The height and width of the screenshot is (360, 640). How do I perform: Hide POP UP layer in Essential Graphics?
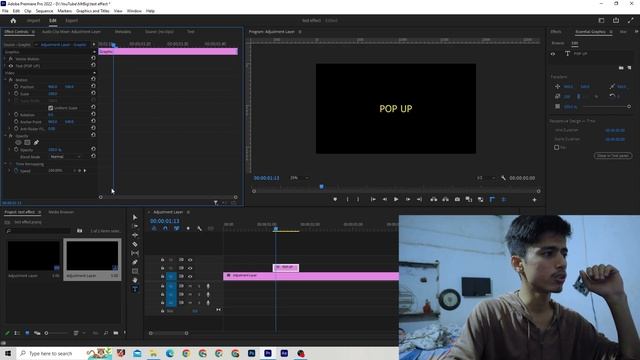pos(553,54)
